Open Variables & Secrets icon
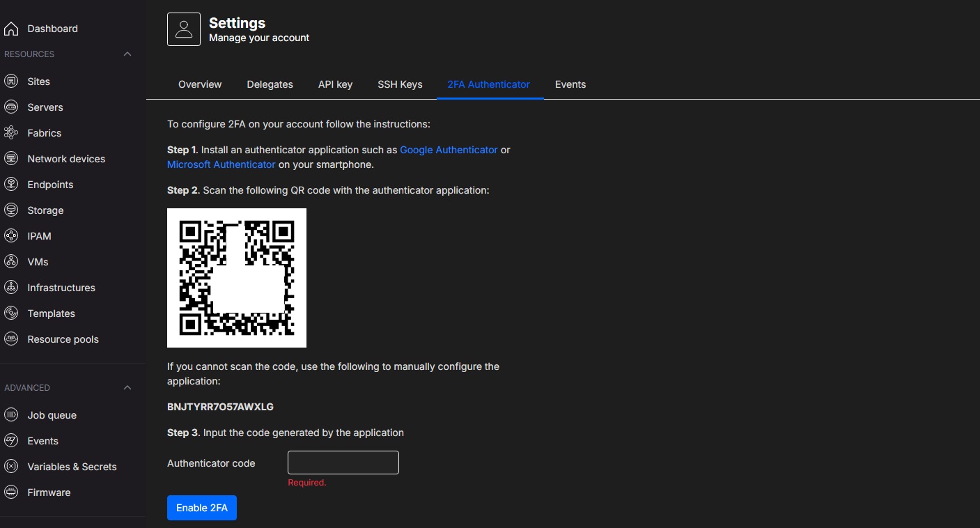The image size is (980, 528). coord(11,467)
